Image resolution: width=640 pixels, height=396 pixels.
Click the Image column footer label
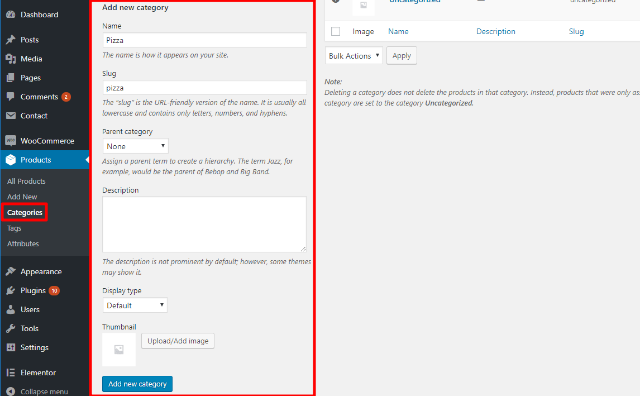(x=363, y=31)
